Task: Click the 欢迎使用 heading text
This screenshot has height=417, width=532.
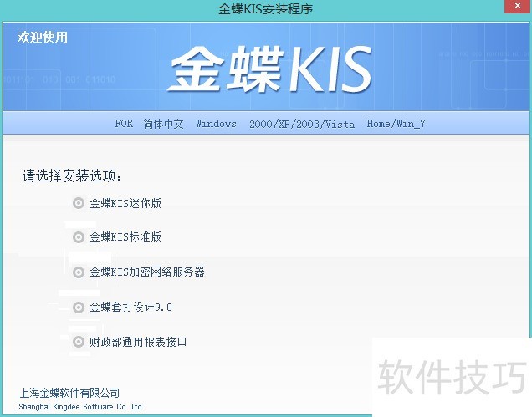Action: tap(43, 37)
